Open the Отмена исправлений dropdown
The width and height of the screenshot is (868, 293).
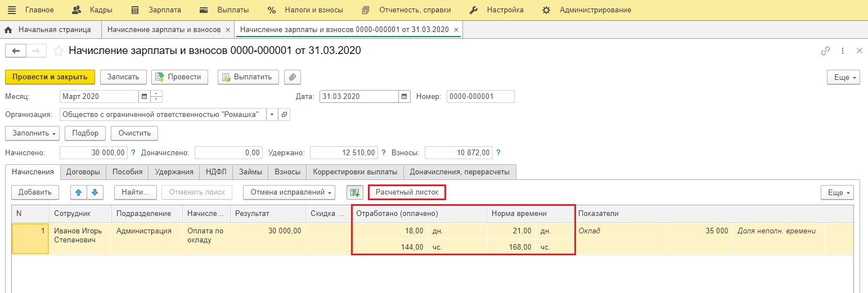pyautogui.click(x=289, y=192)
